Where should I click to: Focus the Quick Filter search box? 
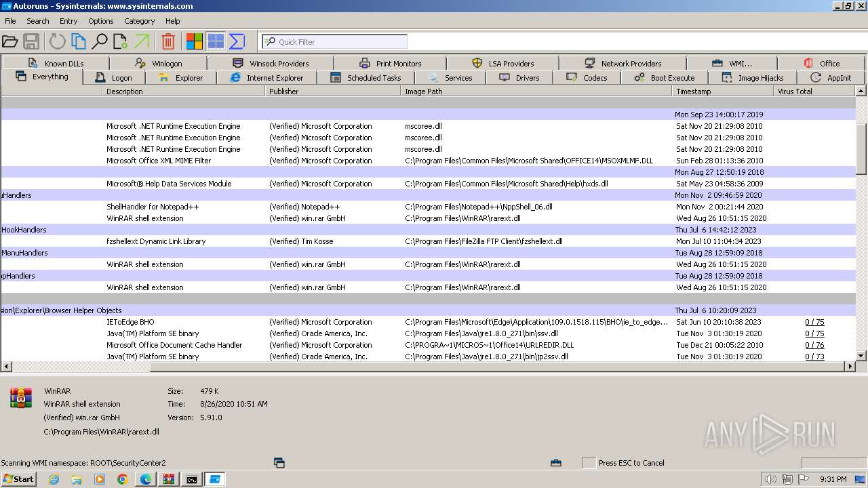334,41
